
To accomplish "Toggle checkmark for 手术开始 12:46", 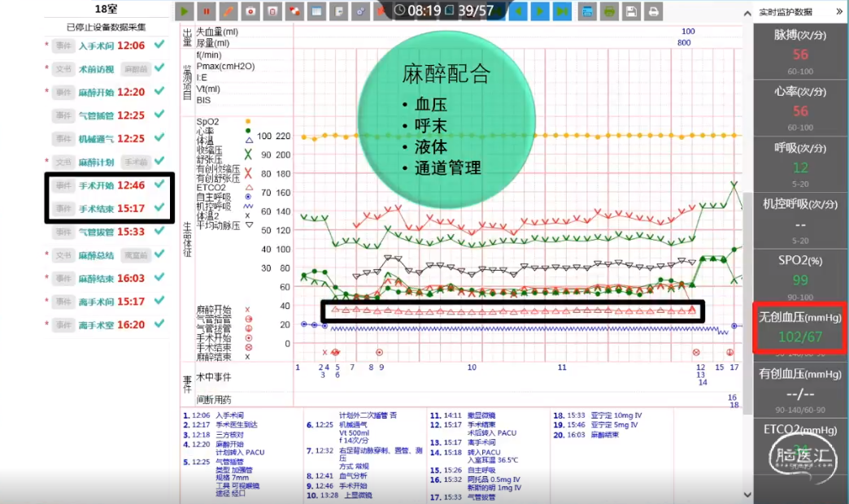I will 159,184.
